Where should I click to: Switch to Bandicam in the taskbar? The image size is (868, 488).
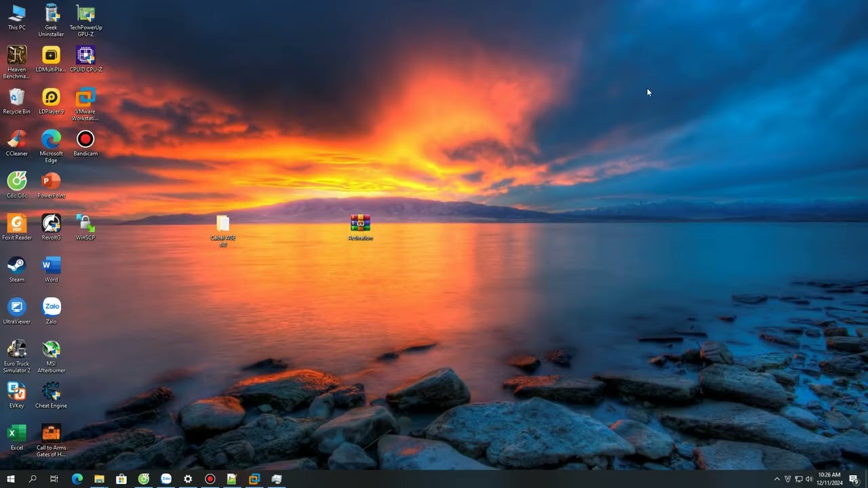pos(210,479)
